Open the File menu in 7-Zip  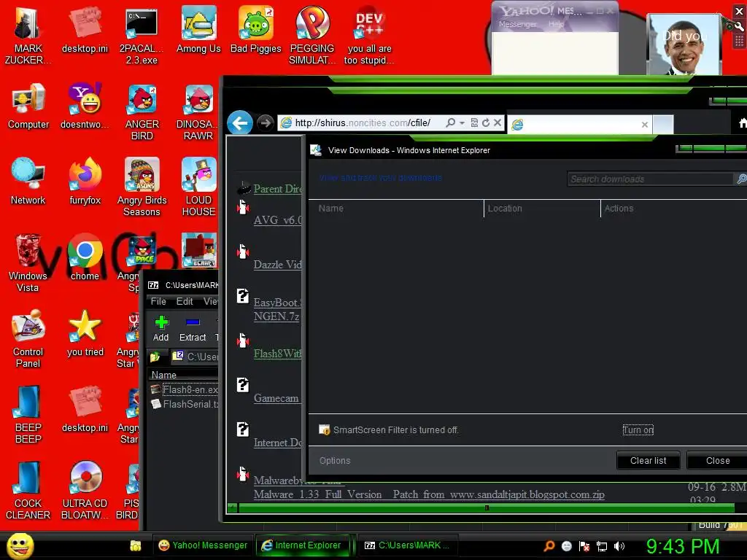click(158, 301)
